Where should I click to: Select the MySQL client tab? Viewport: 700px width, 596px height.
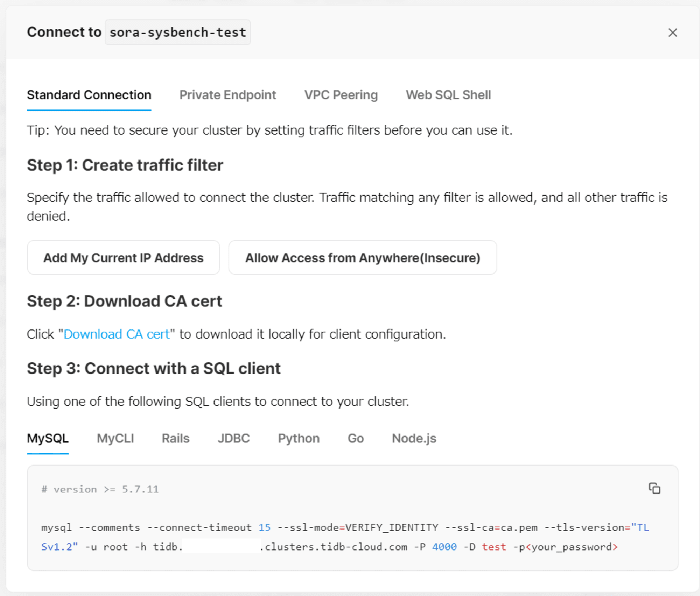click(48, 439)
